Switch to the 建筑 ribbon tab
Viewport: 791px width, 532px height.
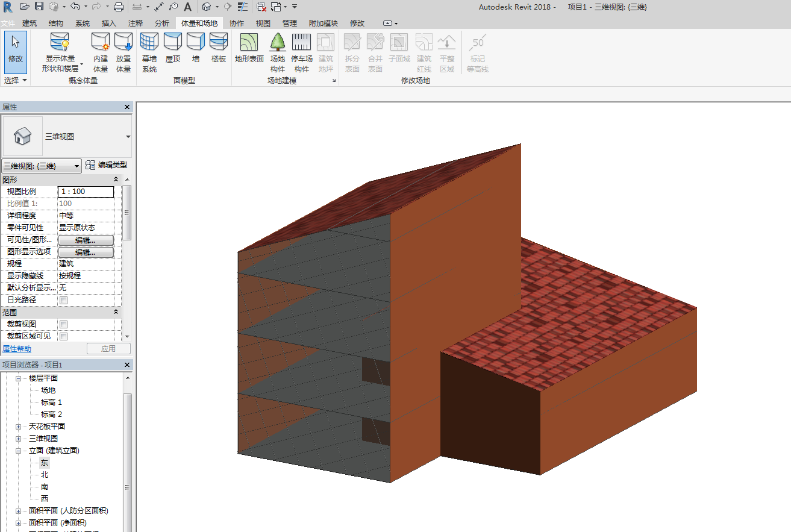pos(30,23)
